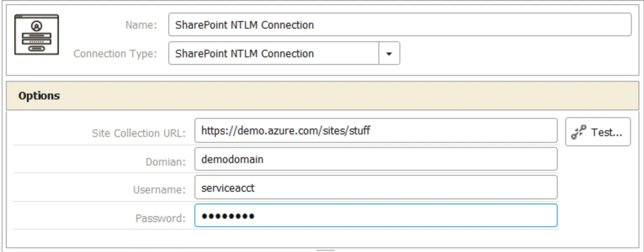
Task: Click the Options section header
Action: 322,96
